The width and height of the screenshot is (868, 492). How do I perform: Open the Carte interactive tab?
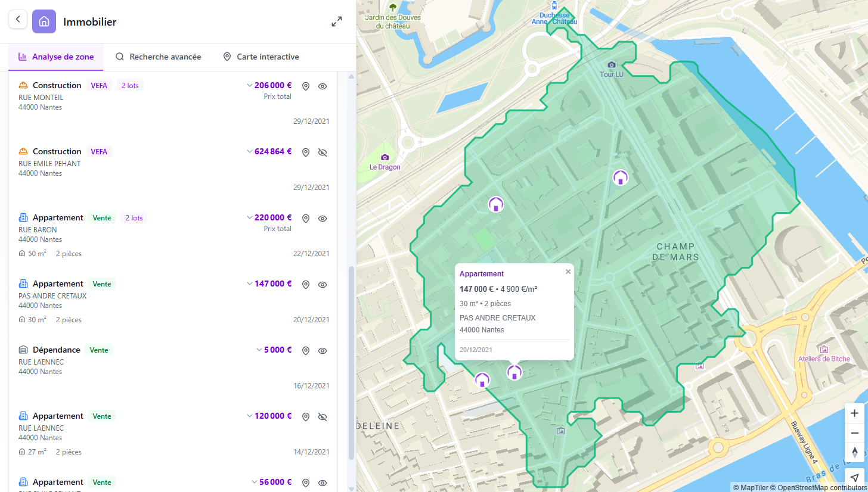pos(261,57)
